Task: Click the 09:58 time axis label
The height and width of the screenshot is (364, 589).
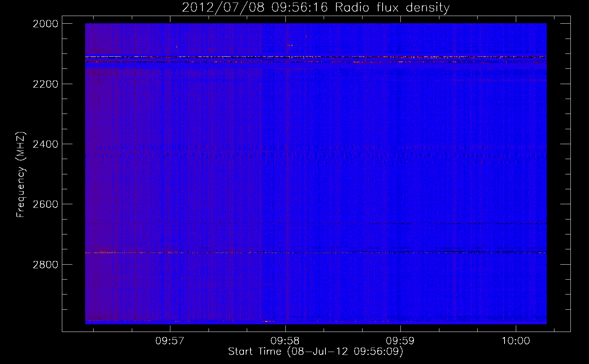Action: click(x=285, y=341)
